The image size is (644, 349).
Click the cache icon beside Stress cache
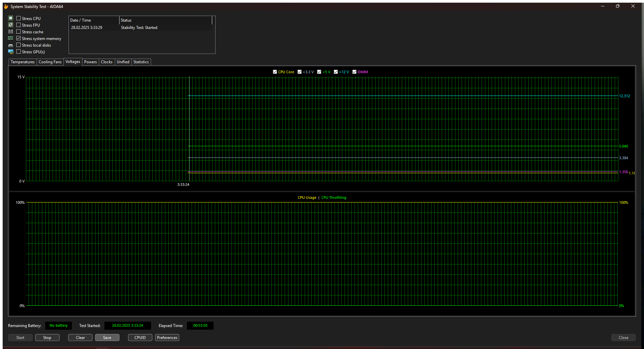coord(11,32)
